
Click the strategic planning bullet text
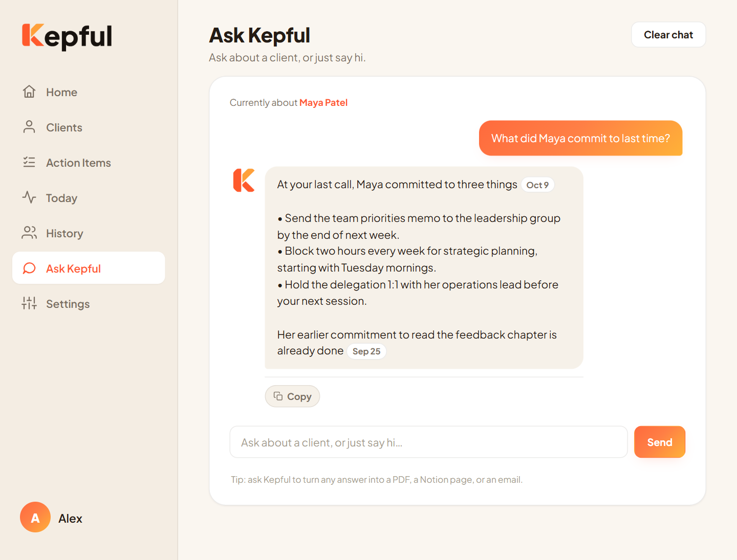point(407,259)
